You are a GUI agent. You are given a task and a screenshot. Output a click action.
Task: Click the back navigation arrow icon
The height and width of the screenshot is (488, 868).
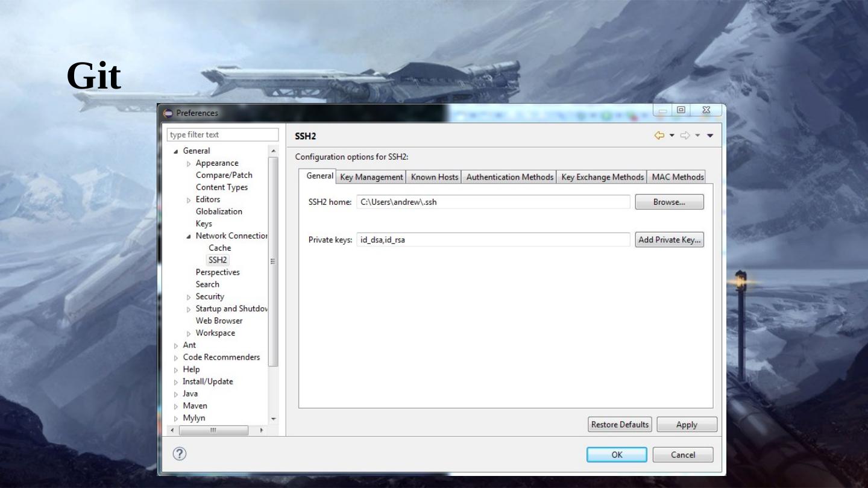click(x=659, y=136)
